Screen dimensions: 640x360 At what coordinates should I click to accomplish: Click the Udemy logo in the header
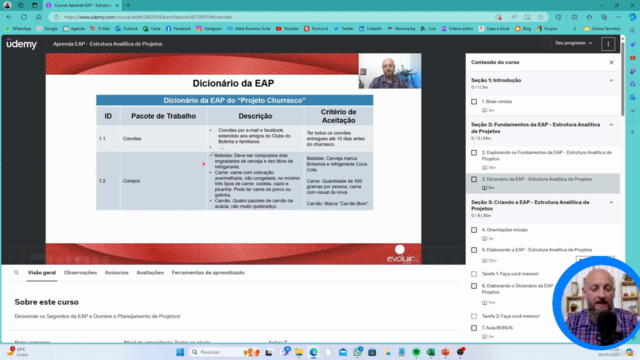click(21, 44)
